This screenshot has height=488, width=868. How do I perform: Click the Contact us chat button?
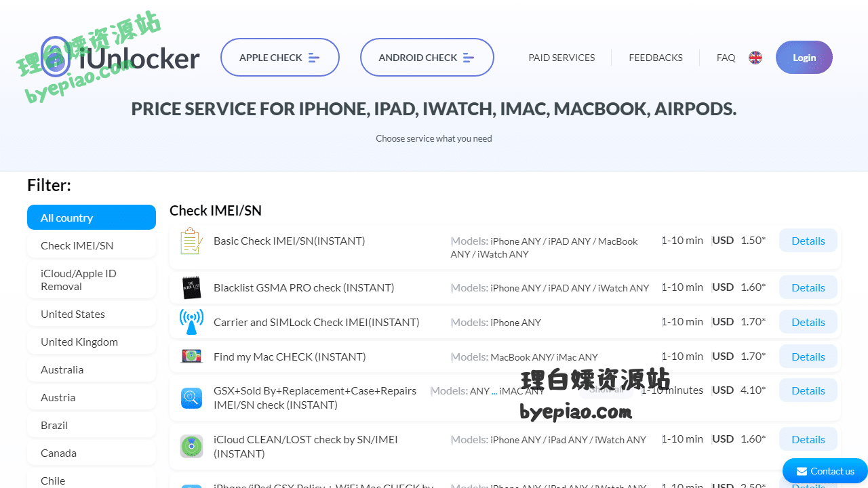[825, 471]
